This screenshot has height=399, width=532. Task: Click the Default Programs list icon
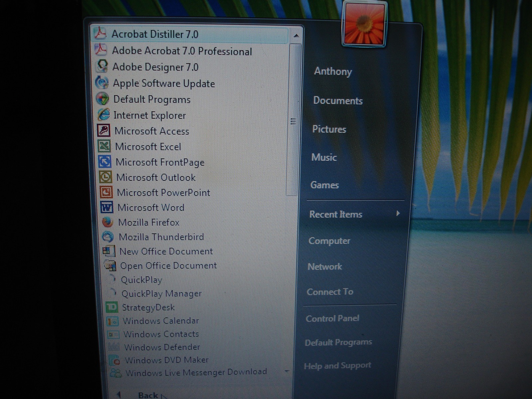click(102, 98)
